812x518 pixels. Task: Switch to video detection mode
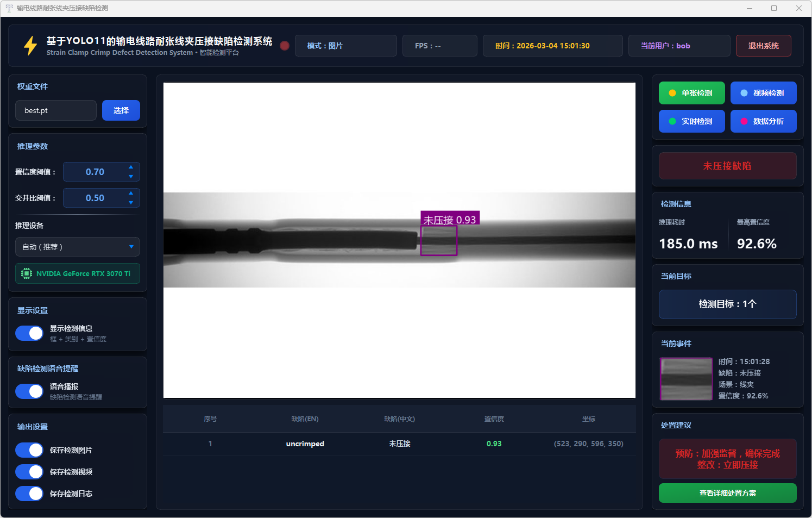pyautogui.click(x=763, y=93)
